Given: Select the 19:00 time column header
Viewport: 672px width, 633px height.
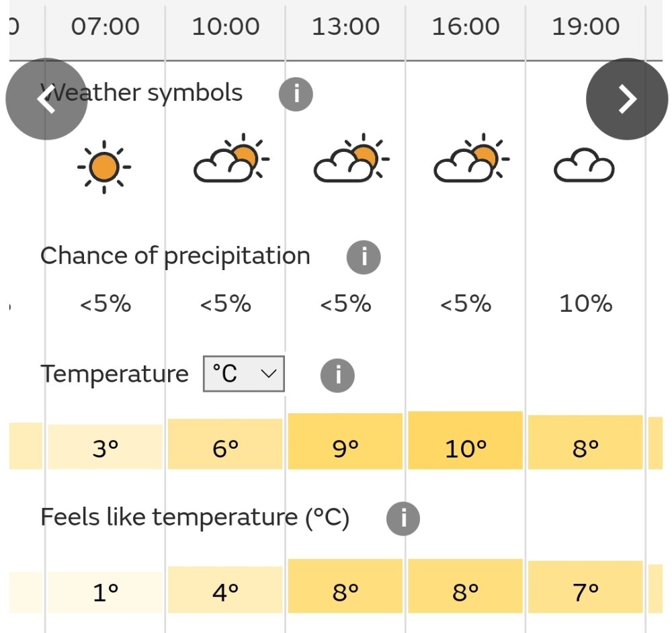Looking at the screenshot, I should (585, 27).
